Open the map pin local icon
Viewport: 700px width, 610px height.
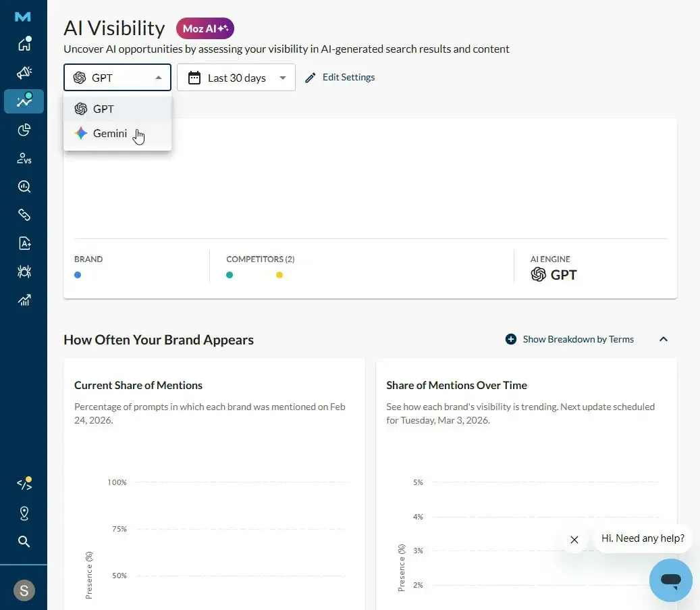(x=24, y=513)
